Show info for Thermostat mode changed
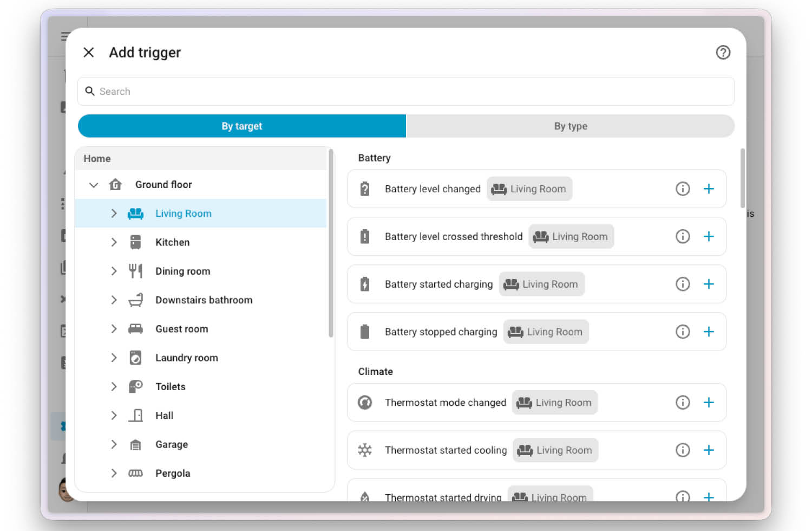This screenshot has height=531, width=812. (683, 403)
